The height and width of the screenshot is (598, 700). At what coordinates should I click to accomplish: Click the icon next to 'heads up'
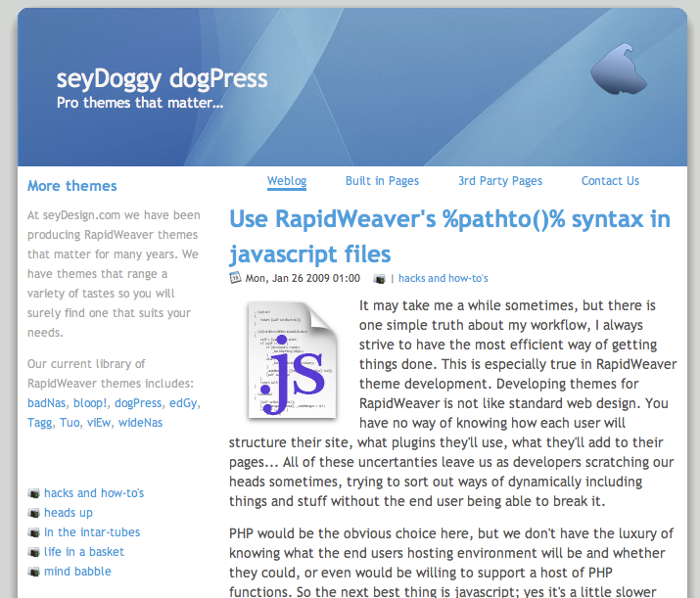34,513
